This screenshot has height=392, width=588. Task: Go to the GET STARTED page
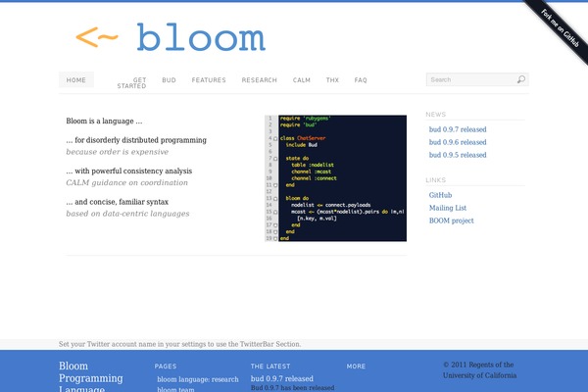tap(131, 83)
